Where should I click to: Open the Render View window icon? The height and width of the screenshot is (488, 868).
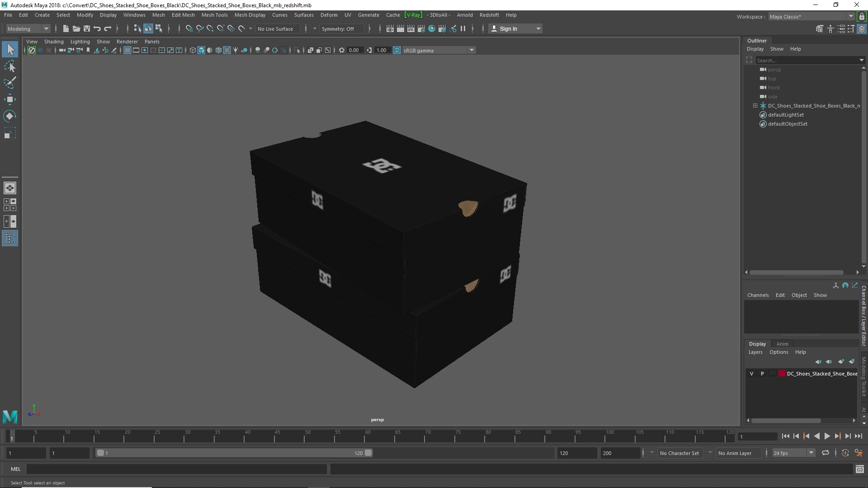pos(390,28)
